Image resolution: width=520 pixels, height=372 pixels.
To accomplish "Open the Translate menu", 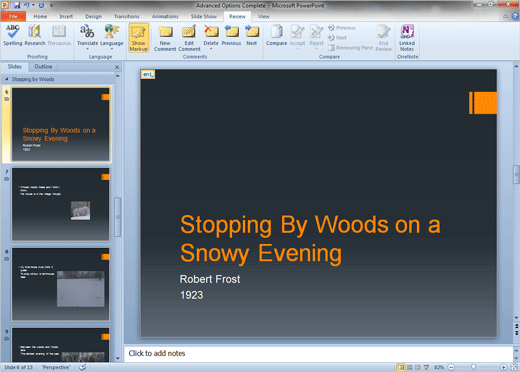I will click(x=87, y=37).
